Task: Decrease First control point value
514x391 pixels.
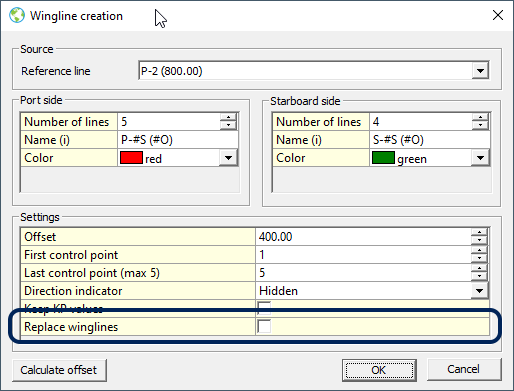Action: pyautogui.click(x=479, y=258)
